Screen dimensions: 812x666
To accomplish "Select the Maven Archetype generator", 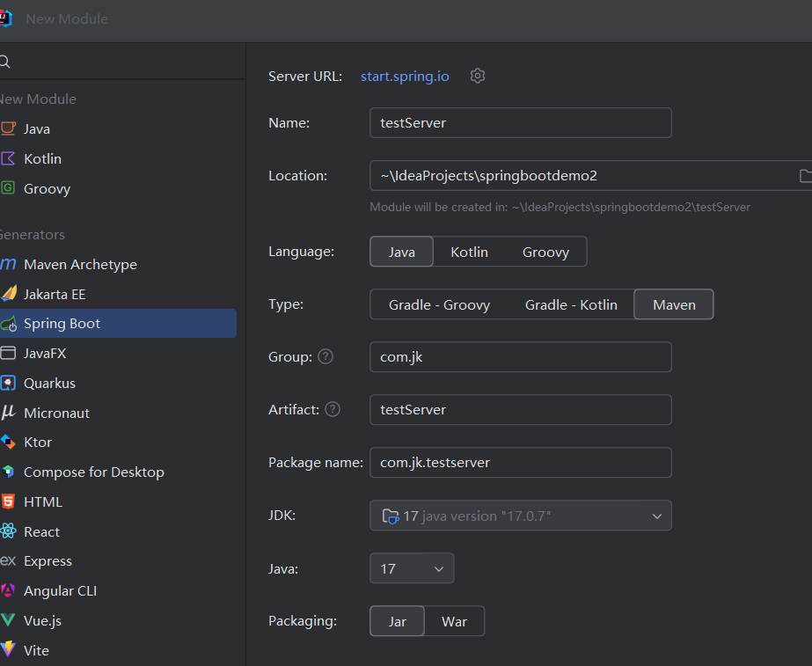I will point(118,264).
